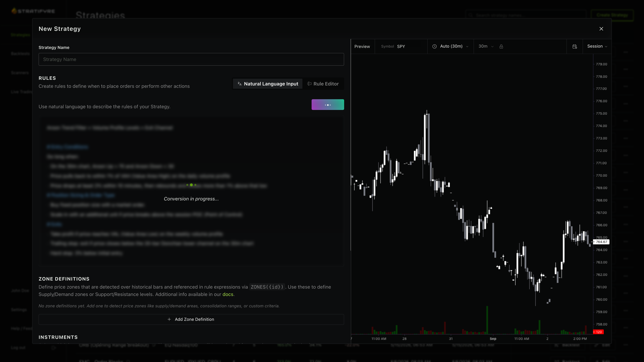Open the docs link in Zone Definitions

click(228, 294)
